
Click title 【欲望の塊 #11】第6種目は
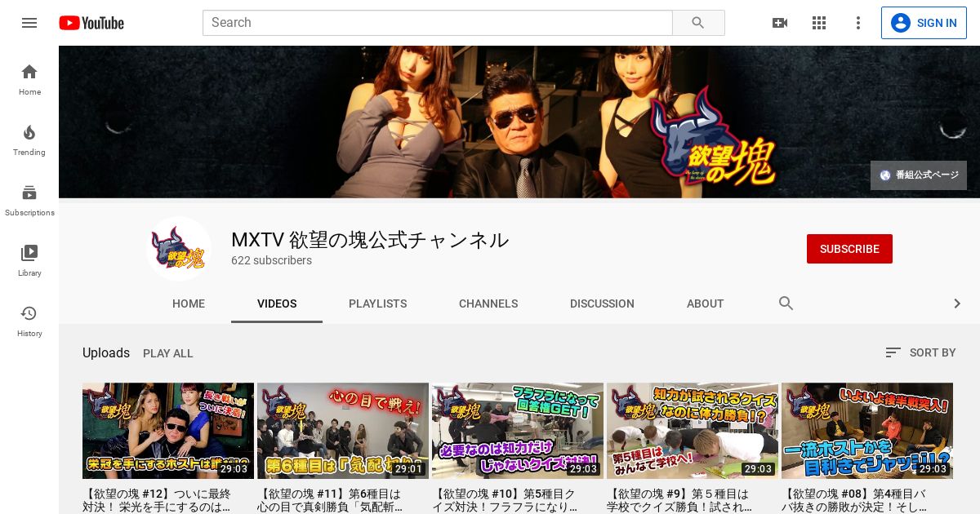(x=330, y=500)
